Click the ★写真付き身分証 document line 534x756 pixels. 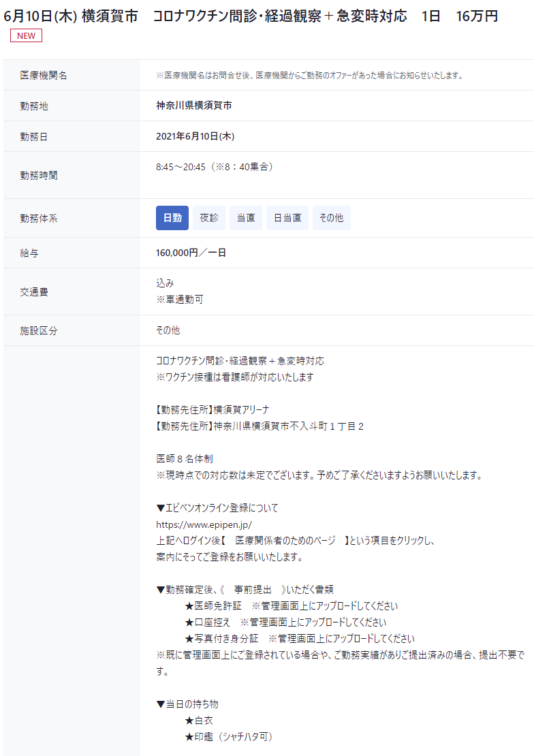point(300,639)
